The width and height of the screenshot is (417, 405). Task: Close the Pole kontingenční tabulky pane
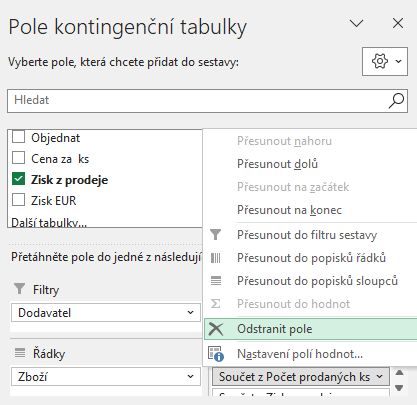point(398,23)
